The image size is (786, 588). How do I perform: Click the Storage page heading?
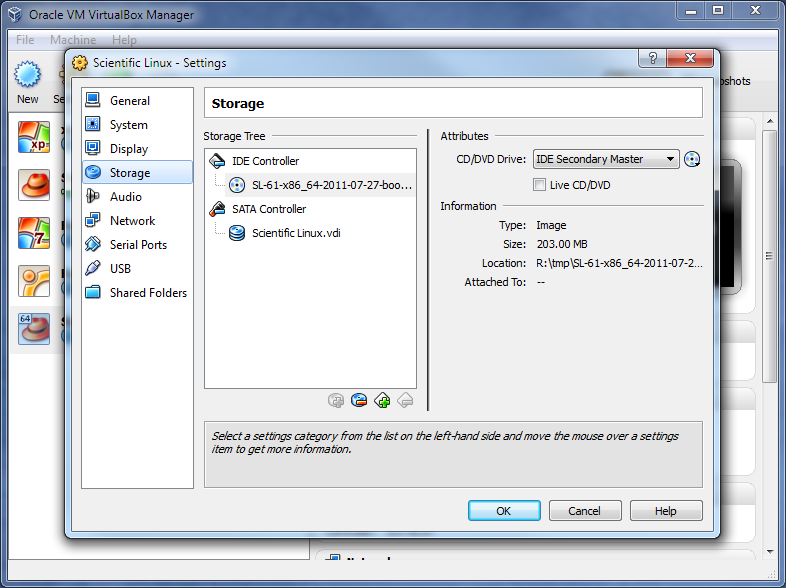pyautogui.click(x=238, y=103)
